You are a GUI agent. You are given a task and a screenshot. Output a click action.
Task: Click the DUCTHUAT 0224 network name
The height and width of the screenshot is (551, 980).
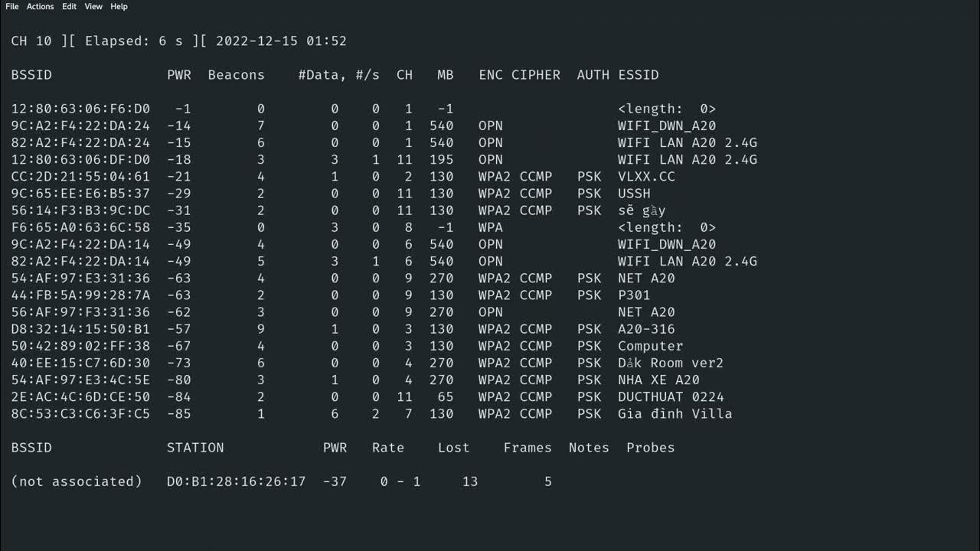[x=671, y=397]
